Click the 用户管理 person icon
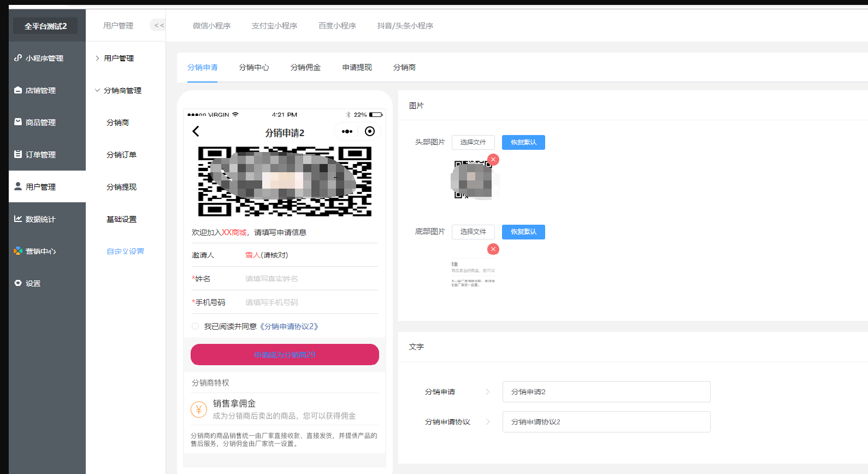 (x=18, y=186)
